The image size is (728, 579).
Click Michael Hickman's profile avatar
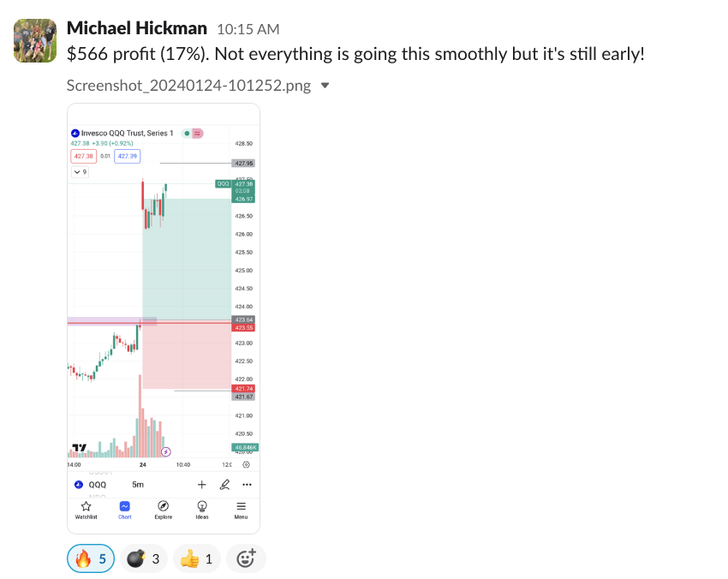pos(35,40)
